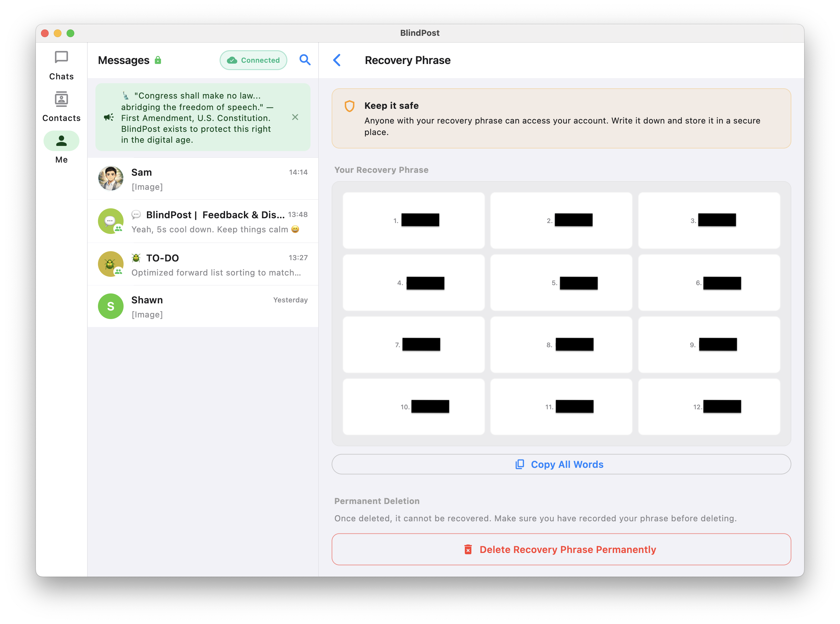The width and height of the screenshot is (840, 624).
Task: Click Shawn's avatar in the chat list
Action: (110, 306)
